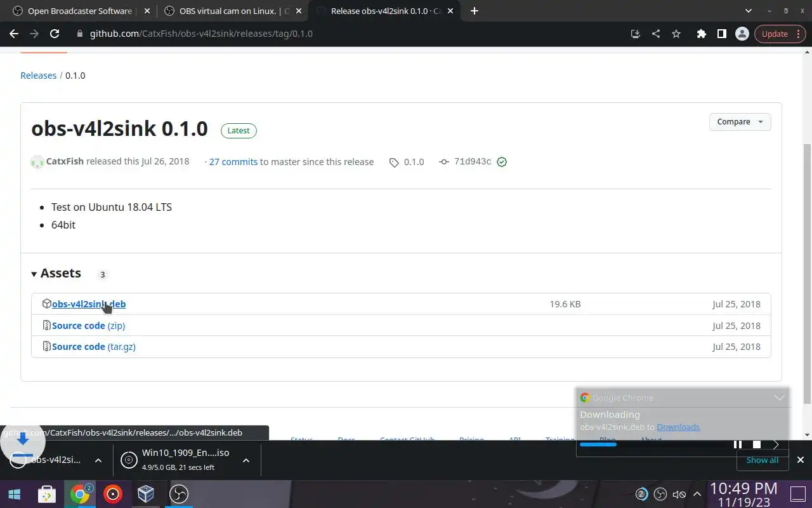Open options for obs-v4l2sink.deb download
812x508 pixels.
click(x=98, y=460)
